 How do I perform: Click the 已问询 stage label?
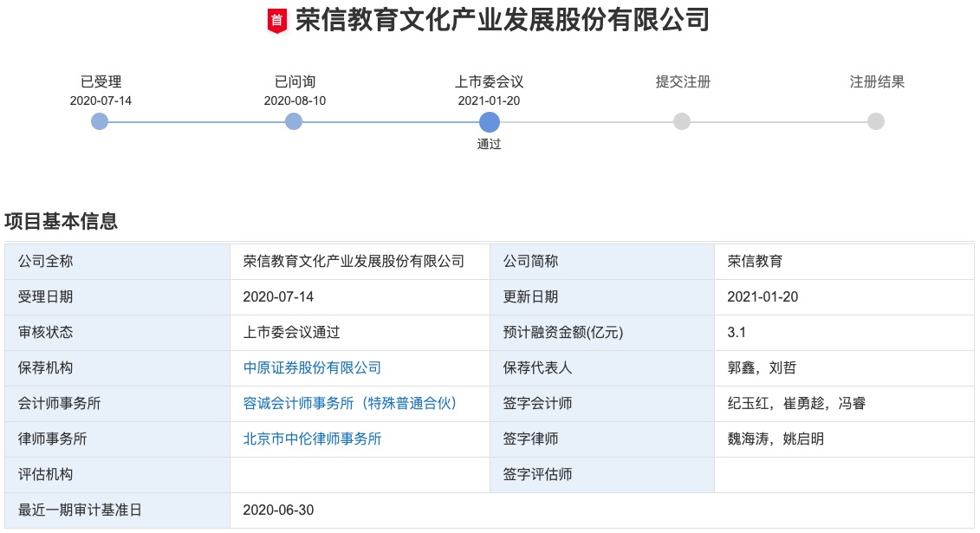(x=295, y=81)
